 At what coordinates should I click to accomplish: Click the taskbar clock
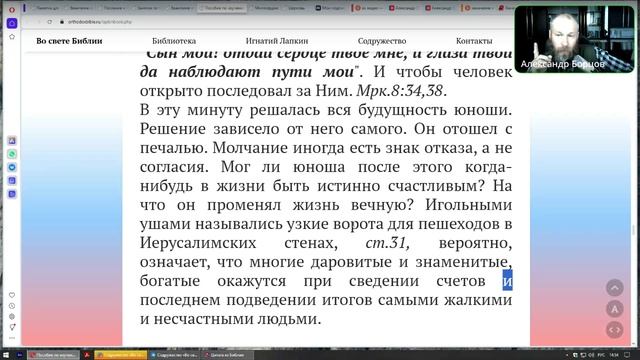pos(614,355)
